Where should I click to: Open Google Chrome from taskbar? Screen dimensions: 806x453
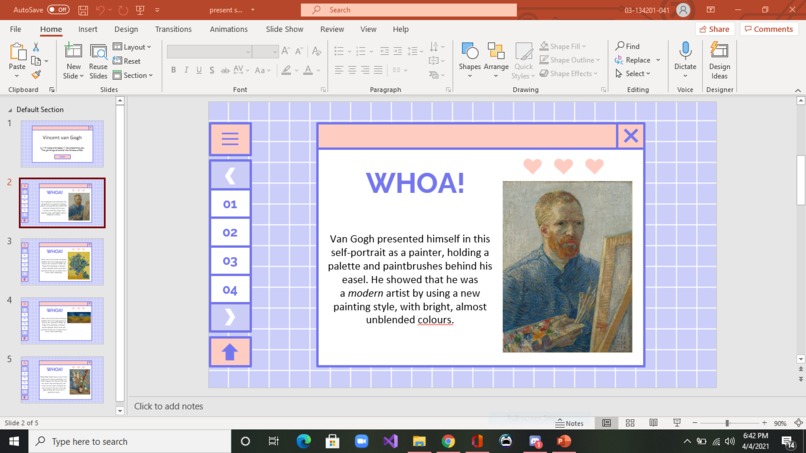pos(448,441)
